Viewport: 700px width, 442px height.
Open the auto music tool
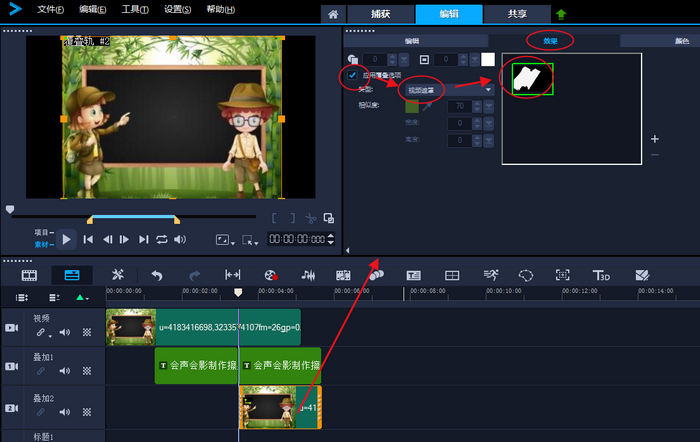click(343, 275)
